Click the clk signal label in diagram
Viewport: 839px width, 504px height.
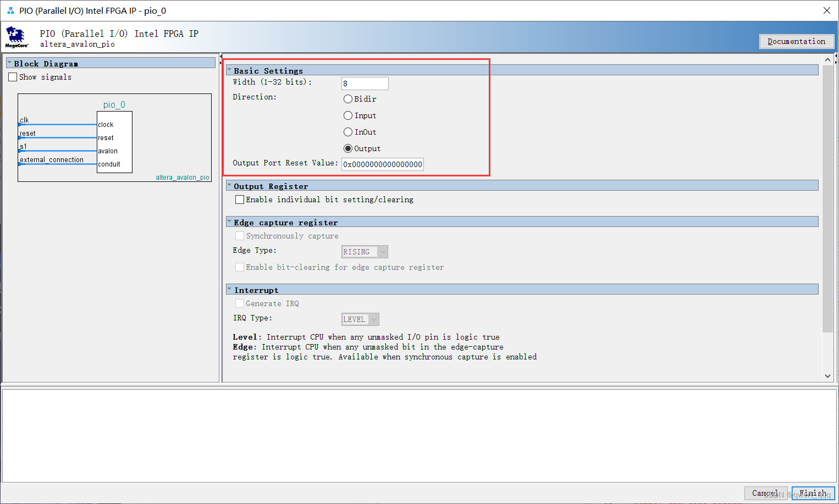click(24, 120)
